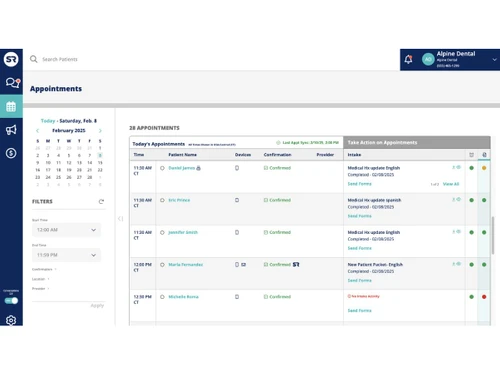
Task: Open the settings gear icon in sidebar
Action: 11,320
